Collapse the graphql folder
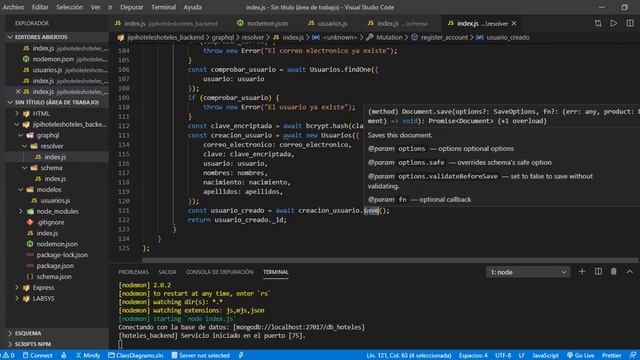 (x=21, y=135)
